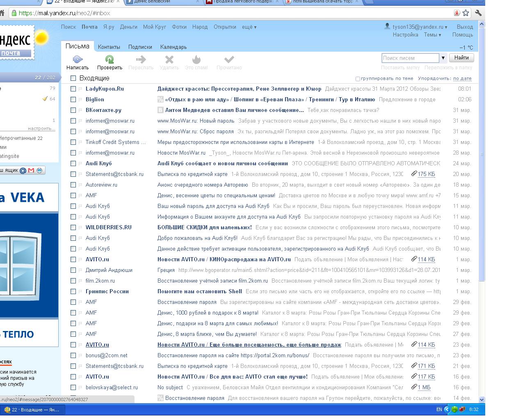Select the LadyKupon.Ru message checkbox
The width and height of the screenshot is (525, 420).
coord(73,89)
